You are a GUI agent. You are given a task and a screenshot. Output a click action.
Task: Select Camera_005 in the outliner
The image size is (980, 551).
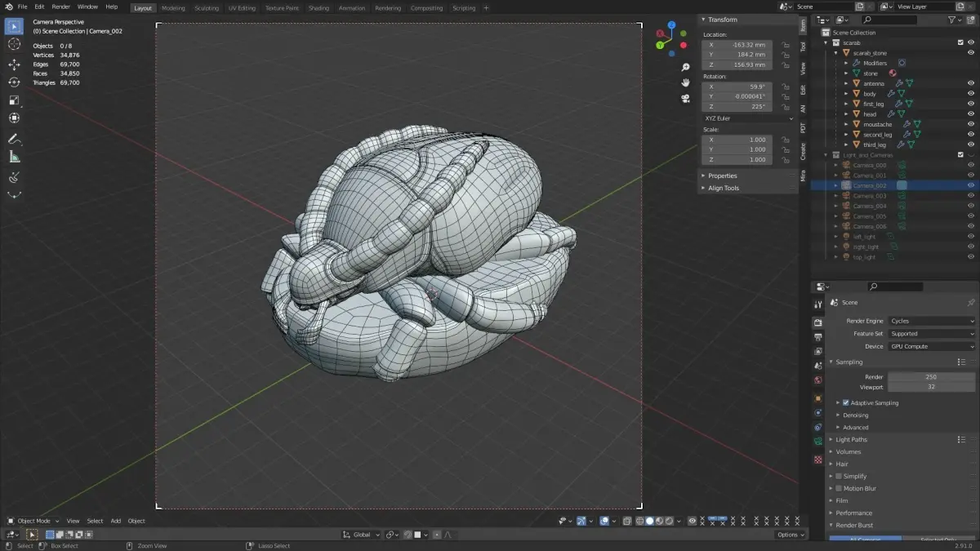[870, 216]
